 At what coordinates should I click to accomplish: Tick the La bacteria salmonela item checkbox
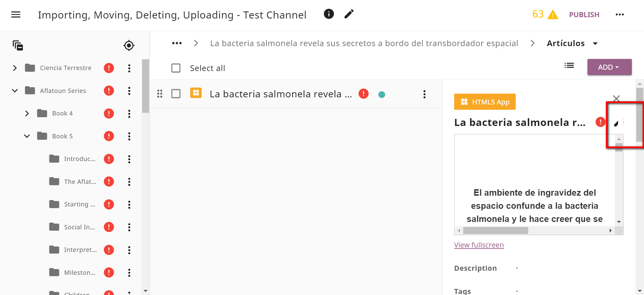176,94
